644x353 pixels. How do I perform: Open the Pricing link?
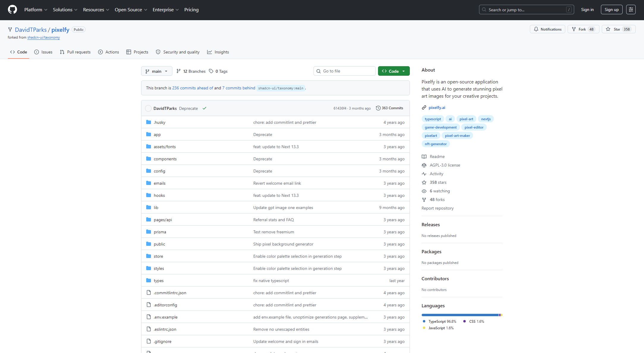point(191,10)
